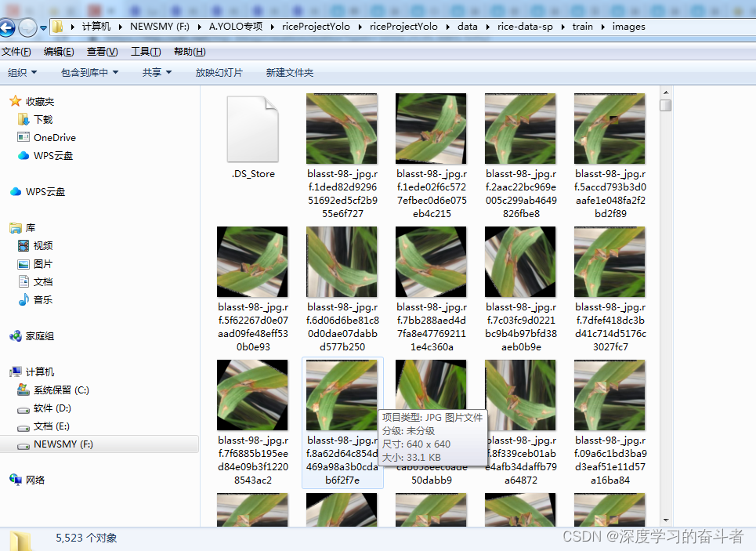Open the 编辑(E) menu
756x551 pixels.
[59, 52]
